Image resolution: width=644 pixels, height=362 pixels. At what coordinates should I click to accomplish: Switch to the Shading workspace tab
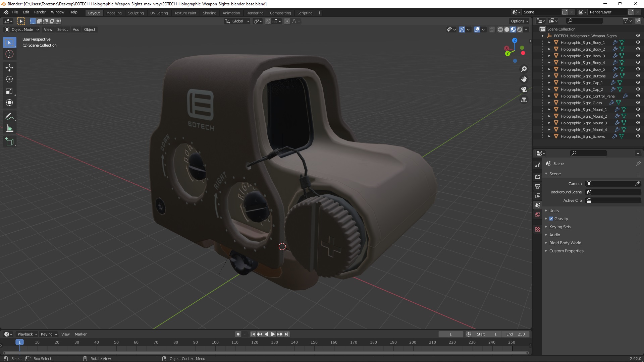209,13
